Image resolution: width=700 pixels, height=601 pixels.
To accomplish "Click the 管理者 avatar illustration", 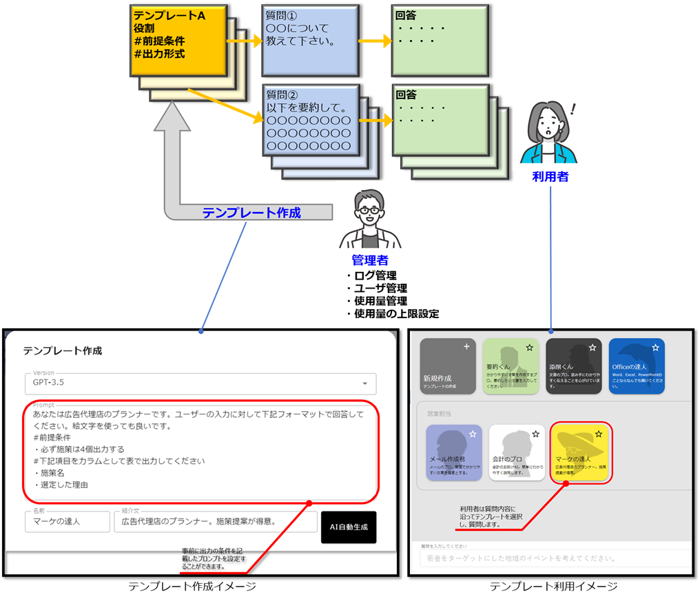I will pos(369,215).
